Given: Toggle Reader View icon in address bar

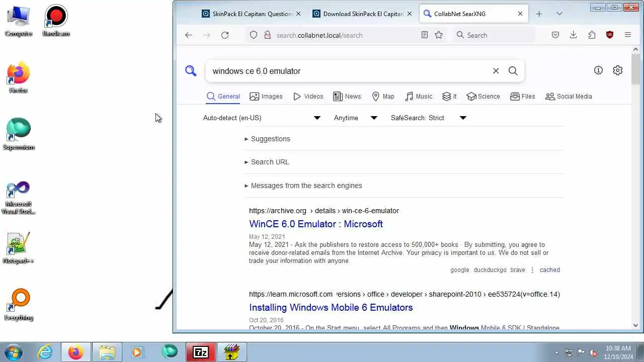Looking at the screenshot, I should [x=425, y=35].
